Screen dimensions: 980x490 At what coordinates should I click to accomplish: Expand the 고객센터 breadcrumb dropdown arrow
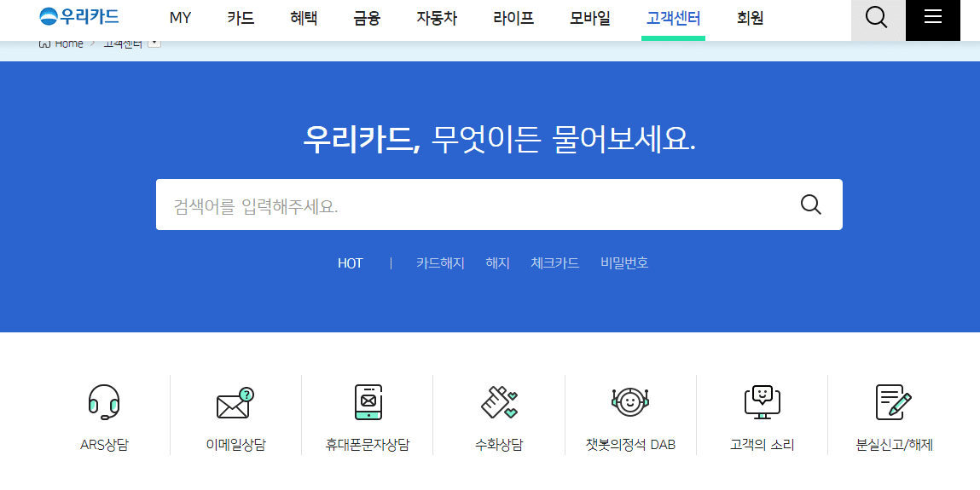pos(154,43)
